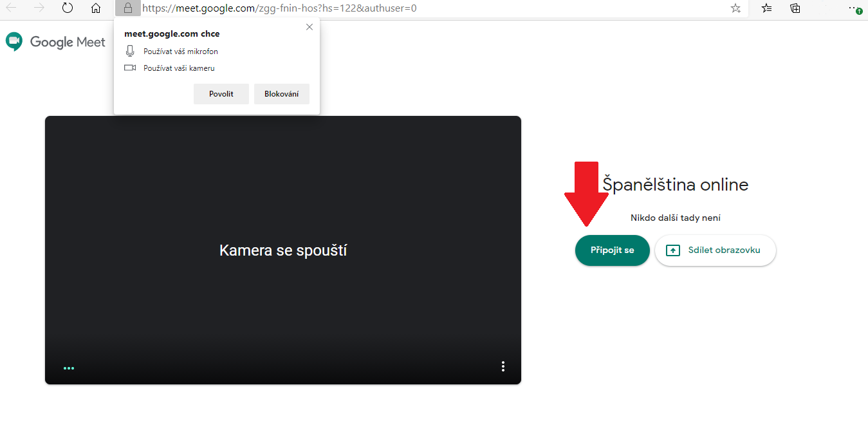Add page to favorites star icon

735,8
